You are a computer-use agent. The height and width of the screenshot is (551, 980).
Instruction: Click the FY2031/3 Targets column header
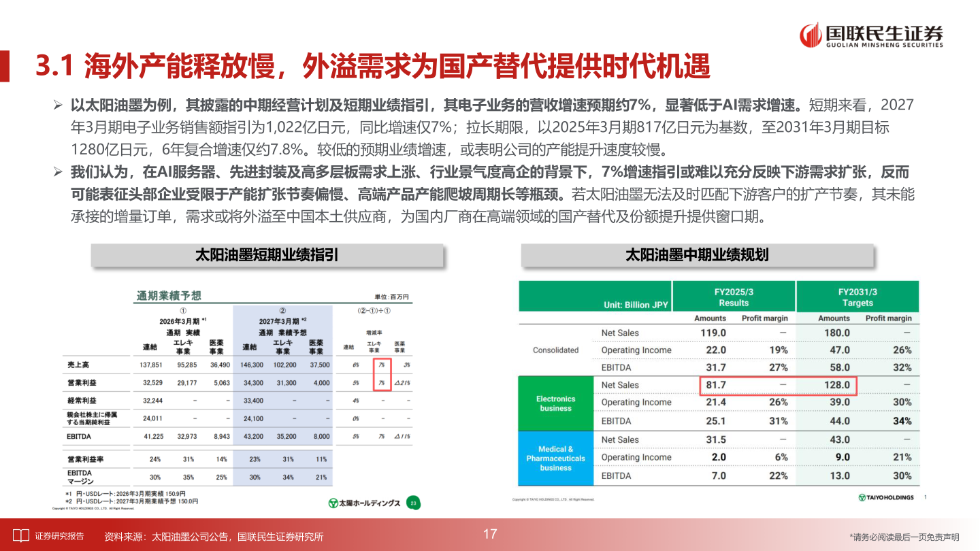857,297
